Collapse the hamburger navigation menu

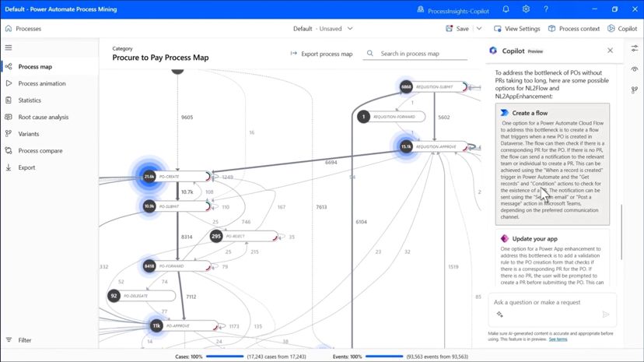(9, 47)
